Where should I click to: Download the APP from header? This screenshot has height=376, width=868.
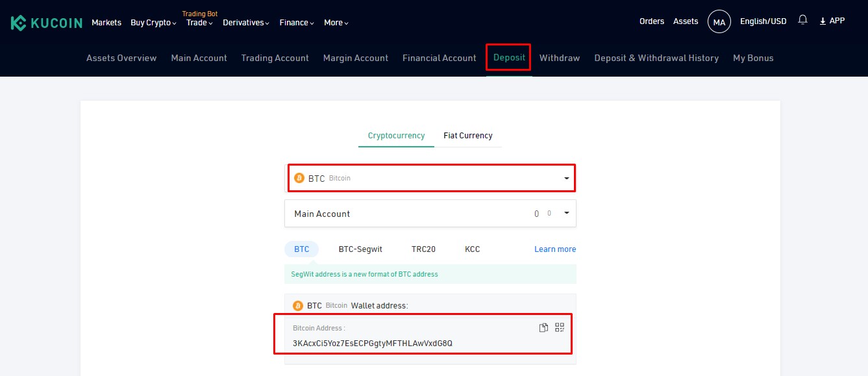click(x=832, y=21)
